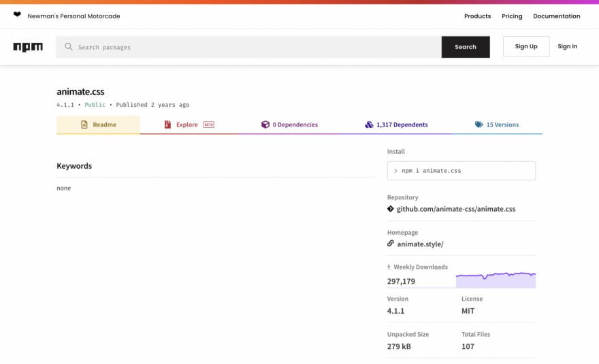Click the Dependencies cube icon

click(265, 125)
